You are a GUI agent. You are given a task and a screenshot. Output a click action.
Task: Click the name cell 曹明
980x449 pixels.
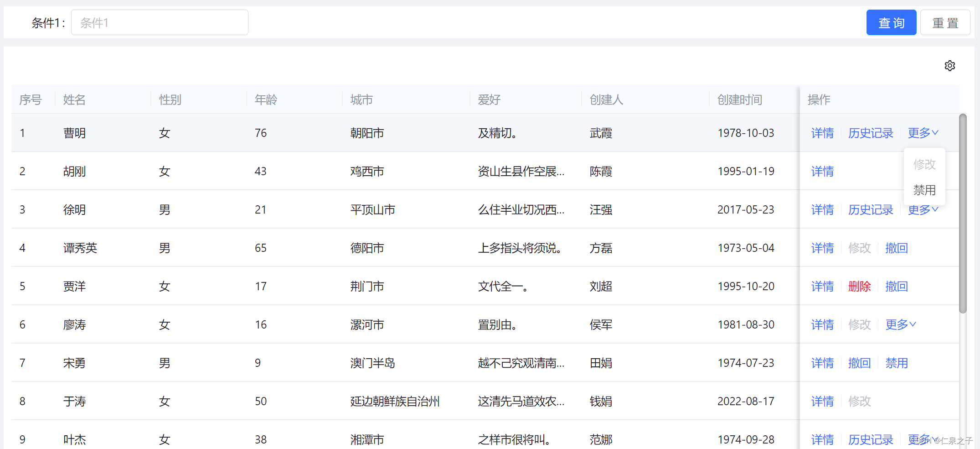click(x=74, y=133)
